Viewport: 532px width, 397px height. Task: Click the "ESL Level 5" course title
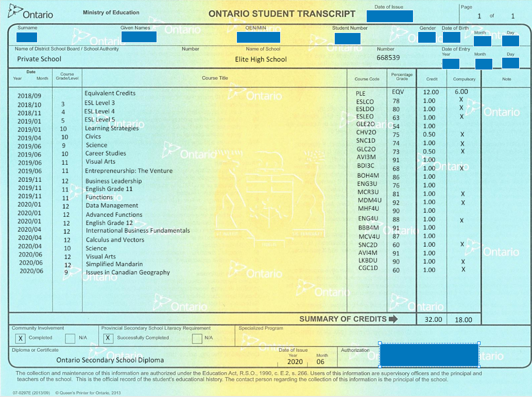click(100, 119)
